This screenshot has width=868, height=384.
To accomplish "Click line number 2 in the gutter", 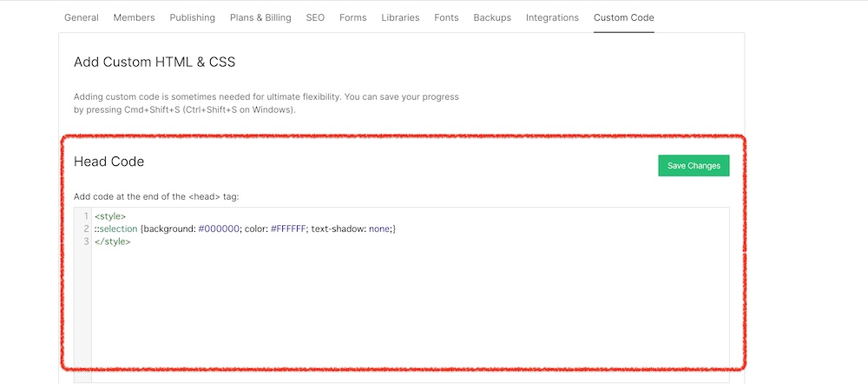I will (x=86, y=228).
